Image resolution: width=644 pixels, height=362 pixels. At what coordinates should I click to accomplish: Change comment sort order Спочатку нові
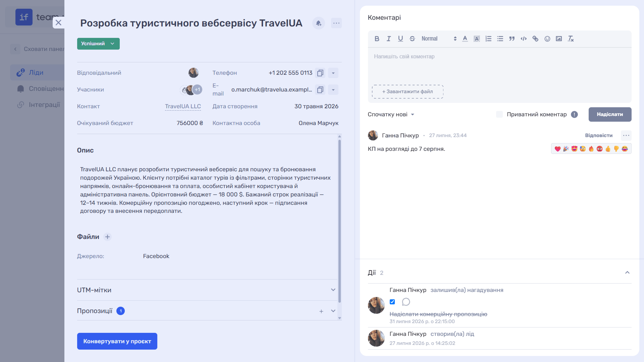[x=391, y=114]
